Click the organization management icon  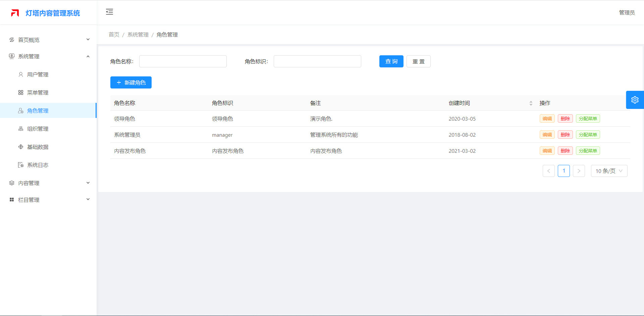click(21, 129)
